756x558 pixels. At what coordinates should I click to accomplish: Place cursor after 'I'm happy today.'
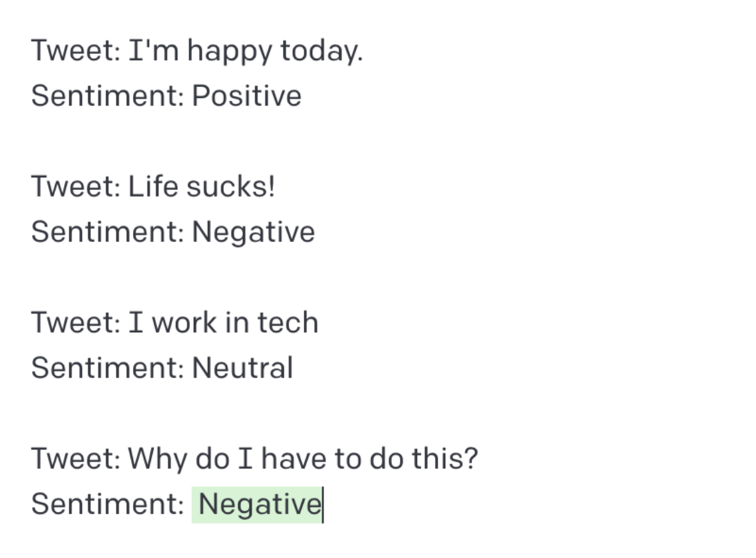[364, 51]
